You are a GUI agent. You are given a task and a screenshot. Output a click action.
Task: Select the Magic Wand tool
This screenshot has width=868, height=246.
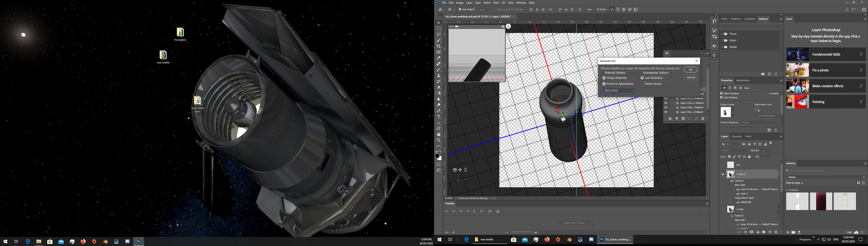(x=438, y=40)
